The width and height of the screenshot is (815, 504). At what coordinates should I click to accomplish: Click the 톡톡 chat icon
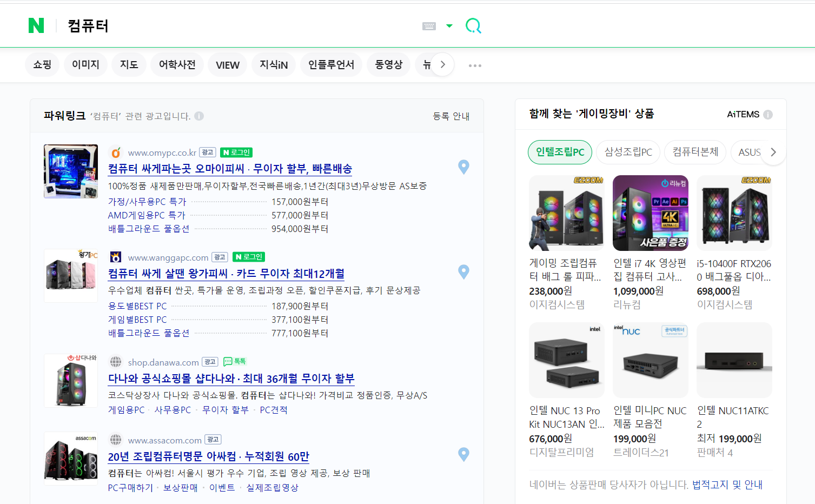pos(235,361)
